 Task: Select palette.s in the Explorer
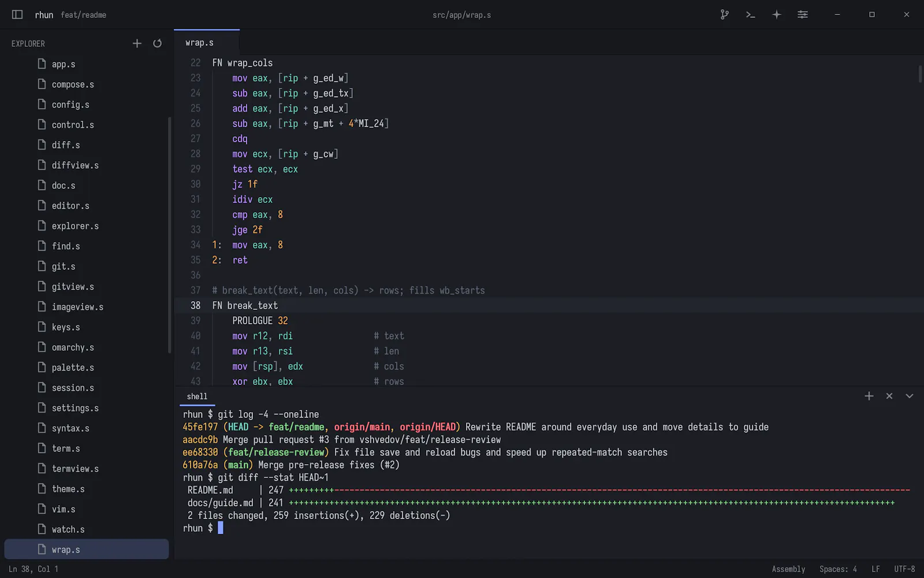tap(87, 368)
